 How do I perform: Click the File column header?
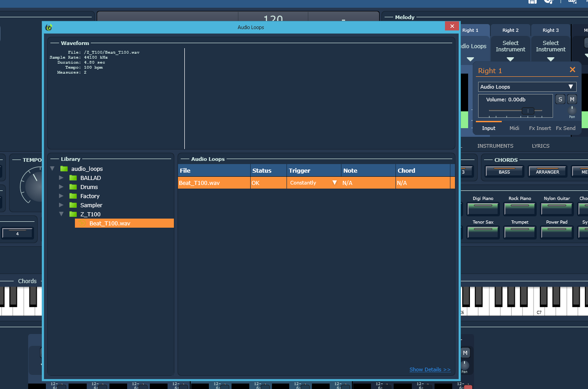point(214,170)
